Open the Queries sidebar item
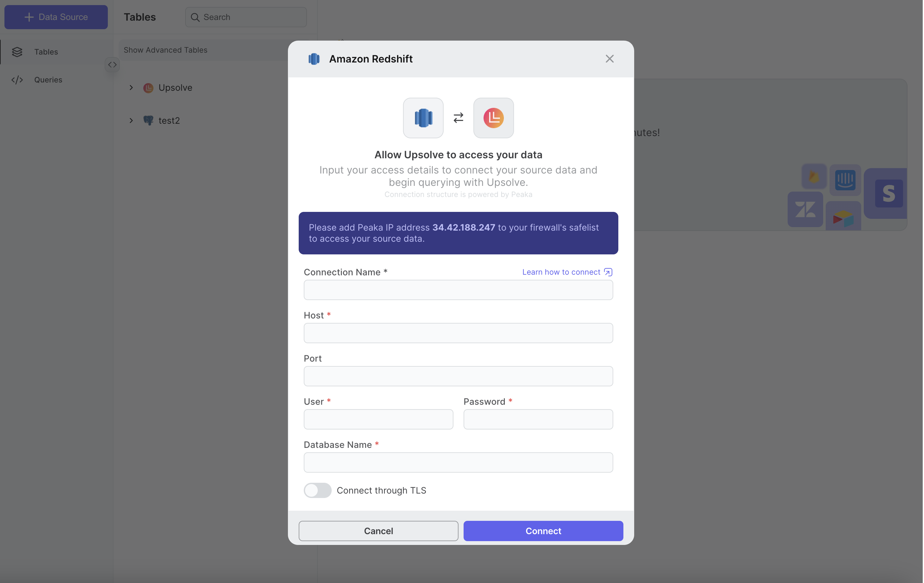924x583 pixels. pyautogui.click(x=48, y=80)
